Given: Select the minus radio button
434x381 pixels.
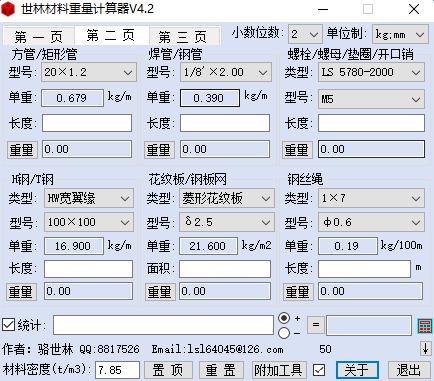Looking at the screenshot, I should point(284,333).
